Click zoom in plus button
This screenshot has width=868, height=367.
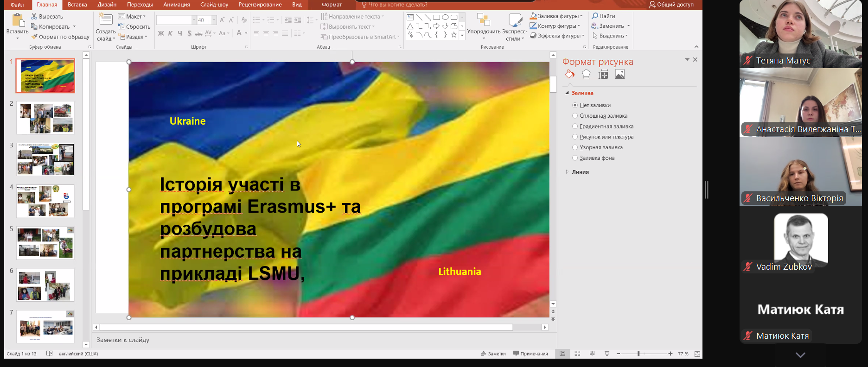click(x=670, y=354)
